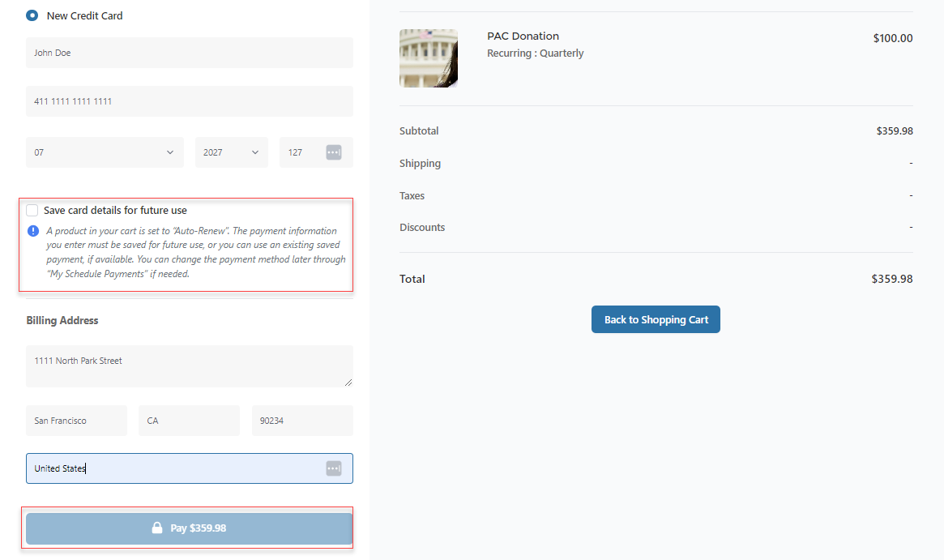Click the cardholder name field with John Doe
944x560 pixels.
[189, 53]
